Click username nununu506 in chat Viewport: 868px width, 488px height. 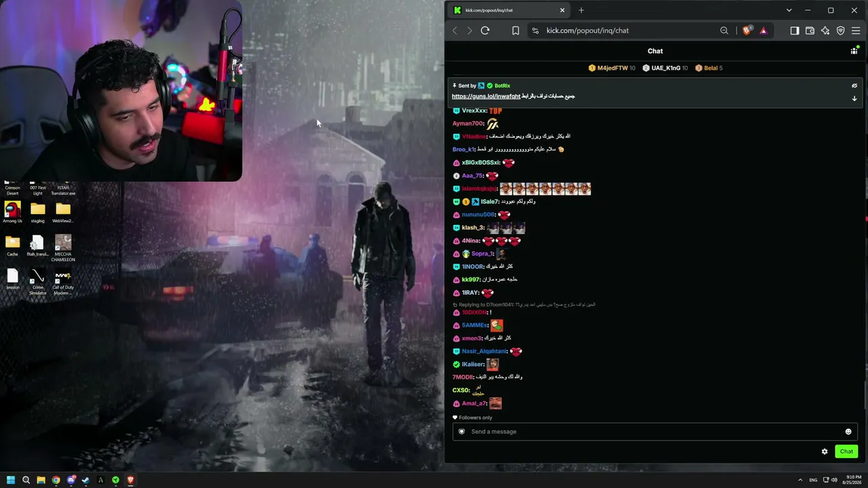tap(478, 215)
